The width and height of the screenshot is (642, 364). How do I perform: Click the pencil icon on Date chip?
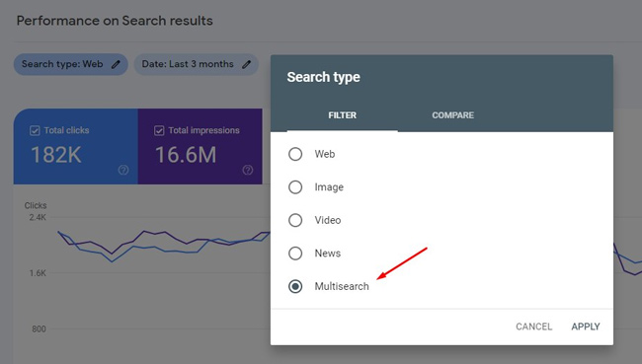click(x=246, y=64)
